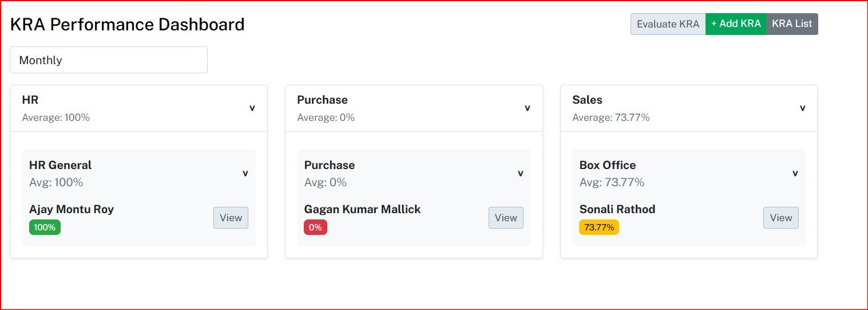Viewport: 868px width, 310px height.
Task: Click the green 100% score badge
Action: tap(45, 227)
